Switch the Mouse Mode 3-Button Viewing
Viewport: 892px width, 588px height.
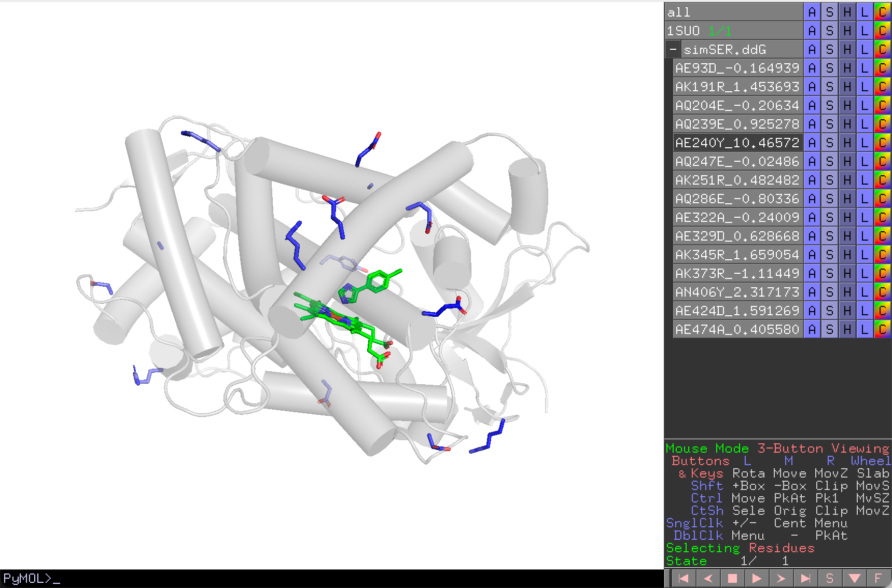tap(777, 449)
